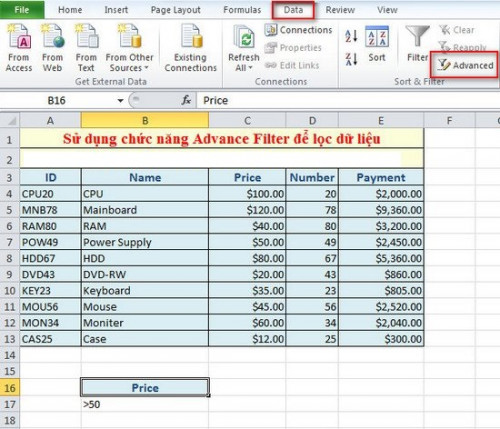Screen dimensions: 500x429
Task: Switch to the Insert tab
Action: pos(116,10)
